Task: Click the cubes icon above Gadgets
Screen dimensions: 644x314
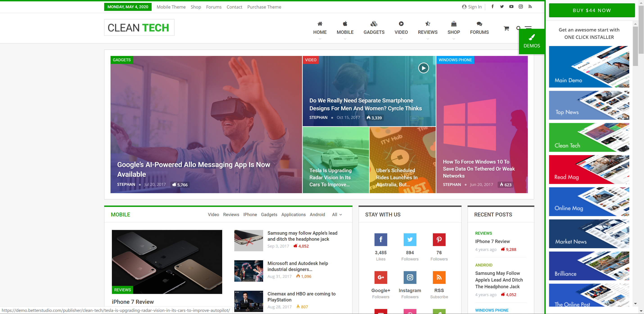Action: (x=374, y=24)
